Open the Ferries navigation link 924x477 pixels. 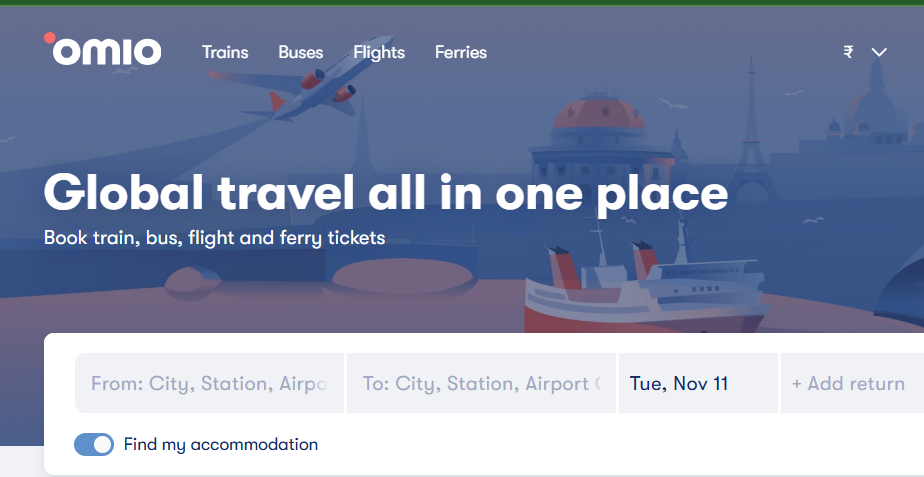(461, 52)
